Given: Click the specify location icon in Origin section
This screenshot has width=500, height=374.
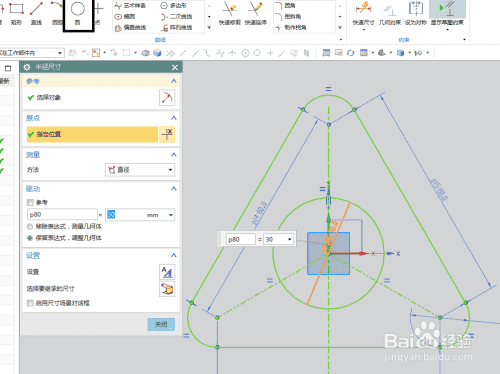Looking at the screenshot, I should click(x=167, y=134).
